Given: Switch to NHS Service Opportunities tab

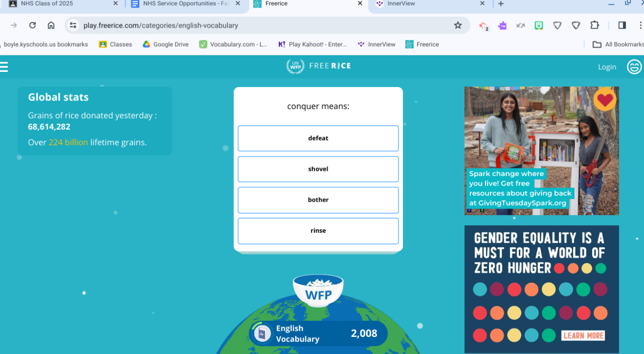Looking at the screenshot, I should click(186, 4).
